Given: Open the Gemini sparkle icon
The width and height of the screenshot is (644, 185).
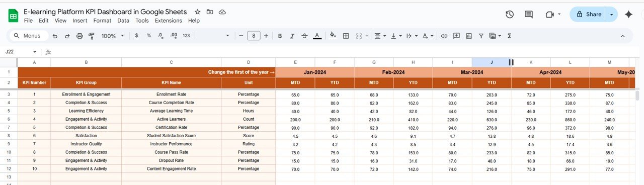Looking at the screenshot, I should (628, 15).
